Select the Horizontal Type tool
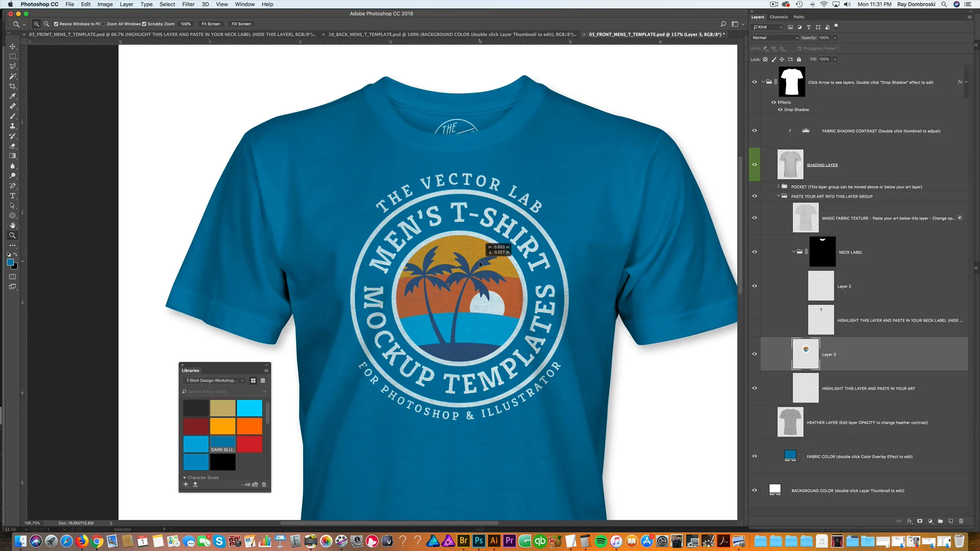Viewport: 980px width, 551px height. click(13, 196)
